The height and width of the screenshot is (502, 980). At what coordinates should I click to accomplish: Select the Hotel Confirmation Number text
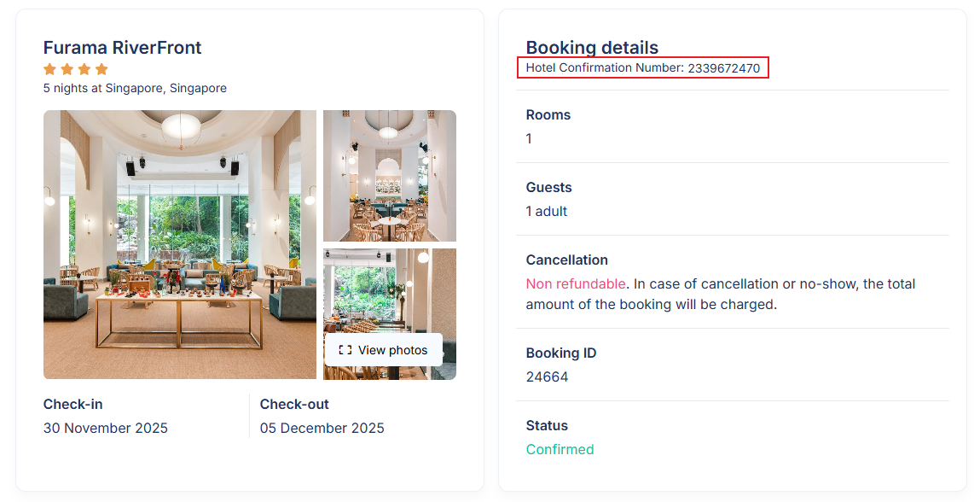coord(643,68)
